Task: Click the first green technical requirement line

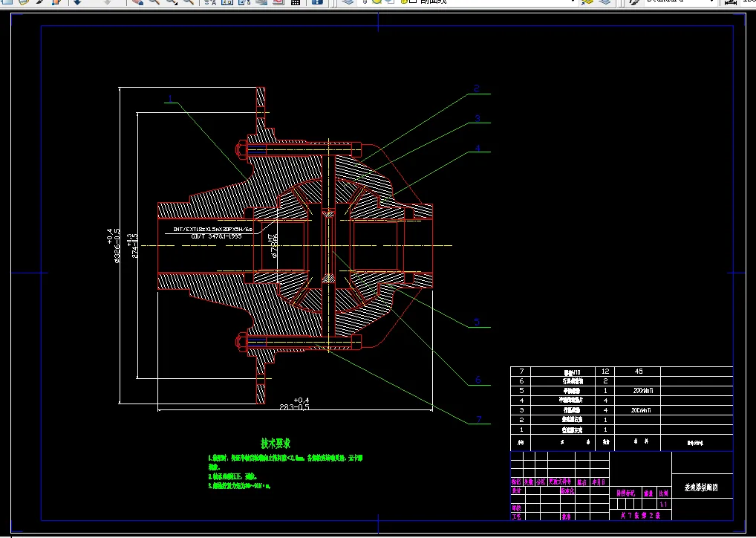Action: click(x=285, y=458)
